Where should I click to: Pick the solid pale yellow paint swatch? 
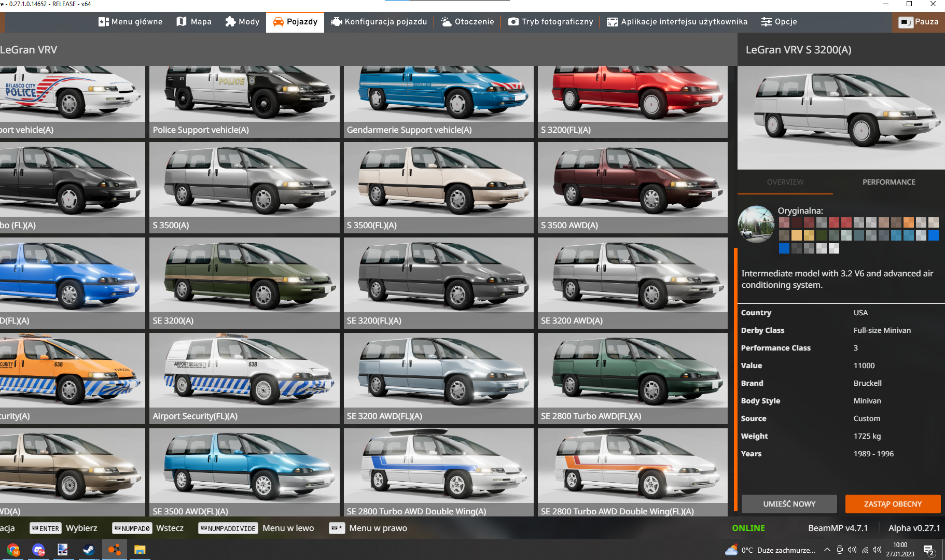pos(797,235)
